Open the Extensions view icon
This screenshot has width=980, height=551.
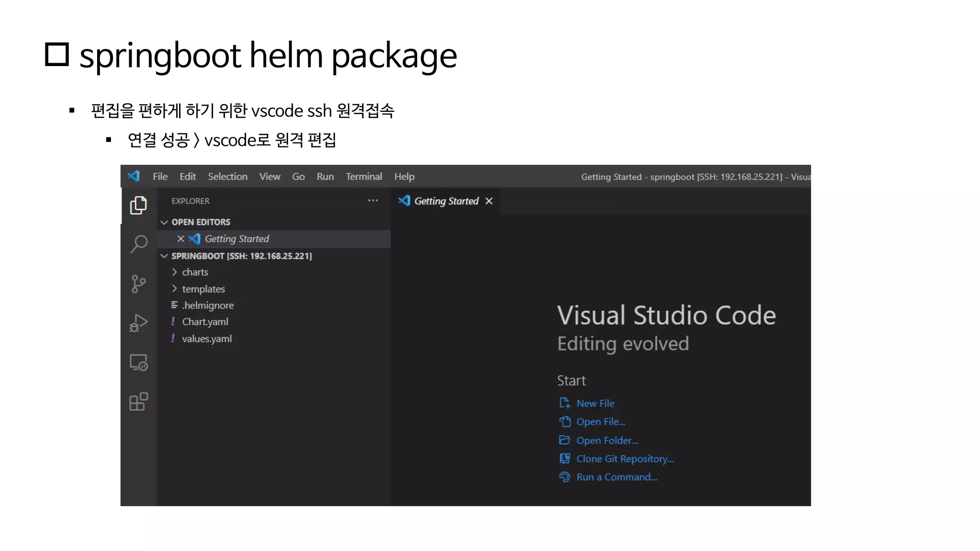tap(138, 402)
